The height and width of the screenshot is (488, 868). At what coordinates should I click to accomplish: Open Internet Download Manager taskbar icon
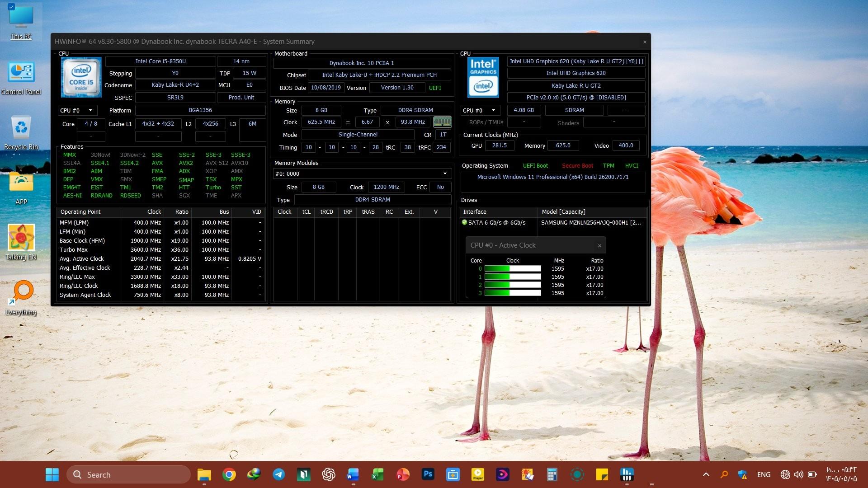(254, 474)
